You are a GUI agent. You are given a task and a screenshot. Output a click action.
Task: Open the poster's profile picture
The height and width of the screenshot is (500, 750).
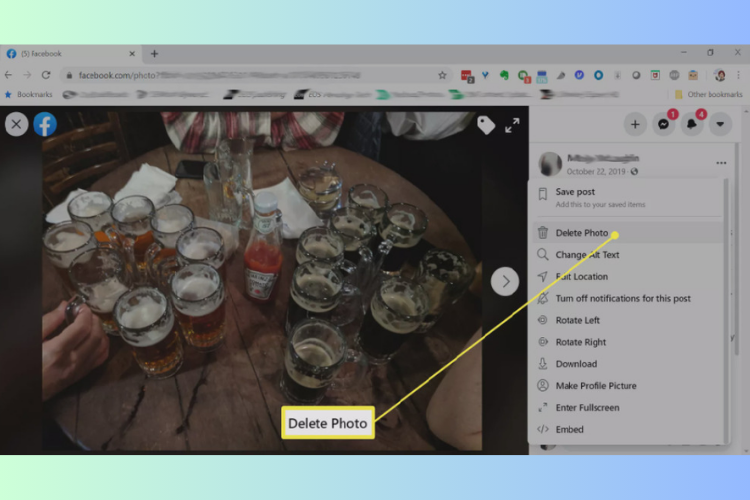pos(550,164)
